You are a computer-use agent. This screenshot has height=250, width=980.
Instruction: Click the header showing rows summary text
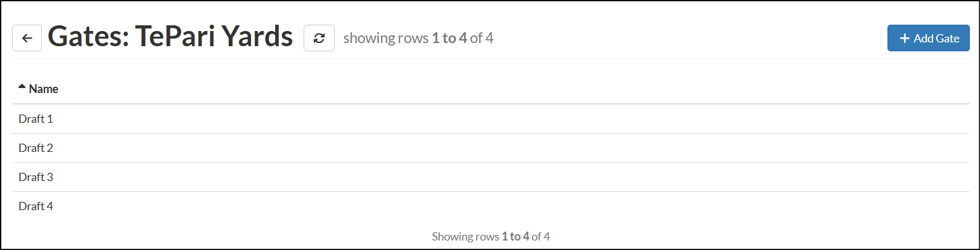coord(418,38)
